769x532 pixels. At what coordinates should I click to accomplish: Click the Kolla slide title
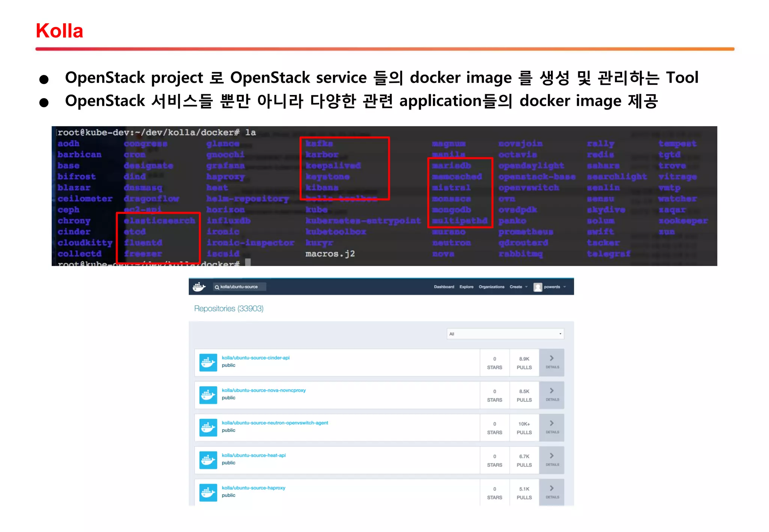pos(59,30)
